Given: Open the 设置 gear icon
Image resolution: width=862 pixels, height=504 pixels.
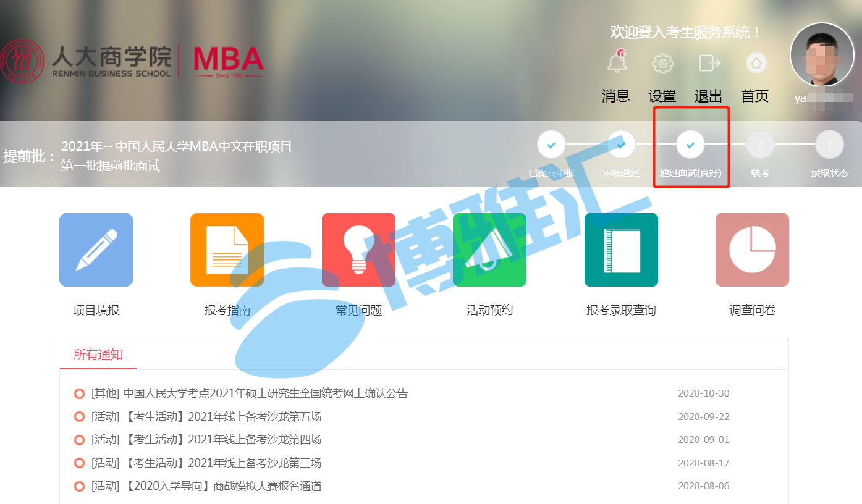Looking at the screenshot, I should 662,63.
